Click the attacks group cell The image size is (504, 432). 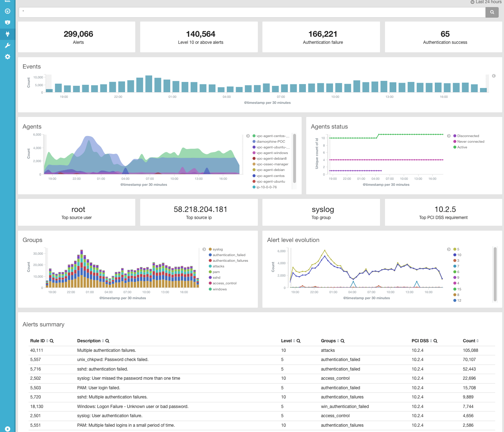[x=328, y=350]
